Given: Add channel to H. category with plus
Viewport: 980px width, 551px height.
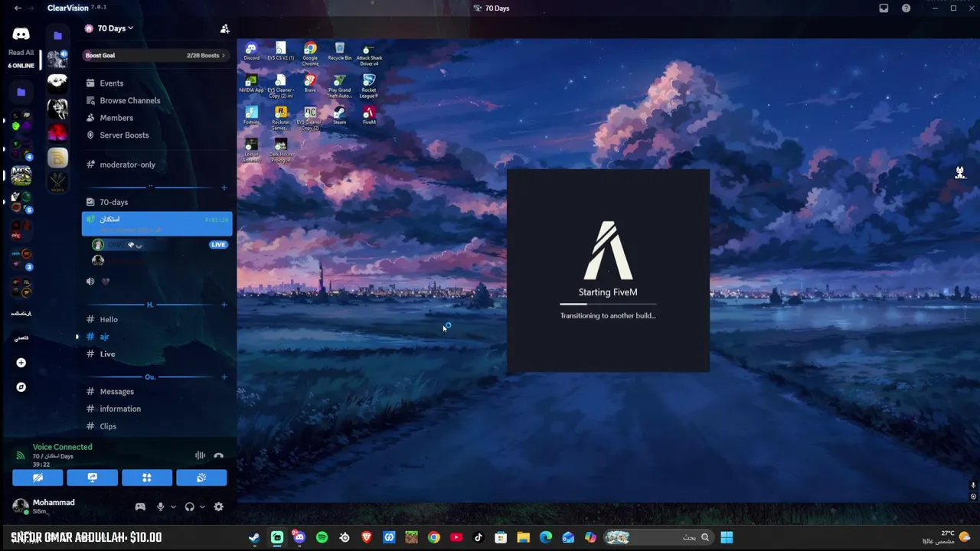Looking at the screenshot, I should point(224,305).
